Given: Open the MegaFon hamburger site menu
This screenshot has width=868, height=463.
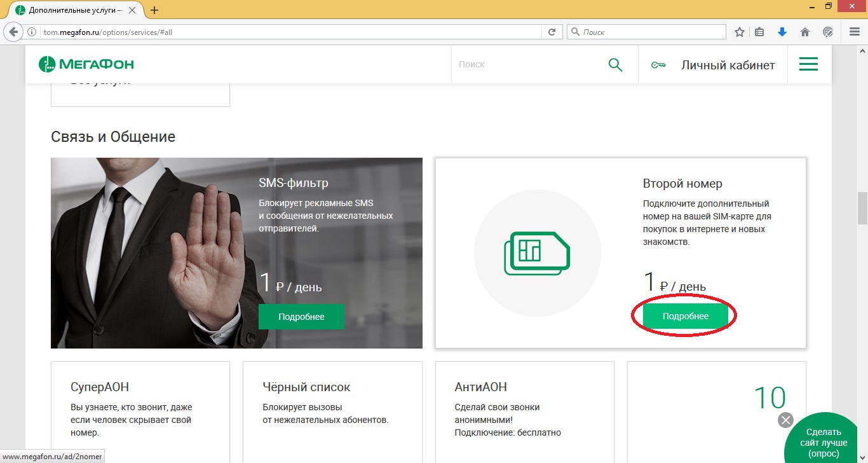Looking at the screenshot, I should [x=808, y=64].
